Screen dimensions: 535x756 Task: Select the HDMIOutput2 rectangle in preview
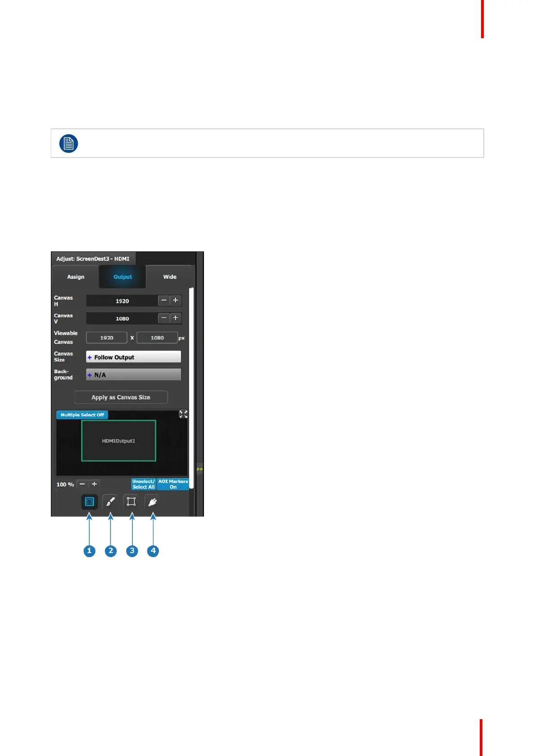[119, 441]
